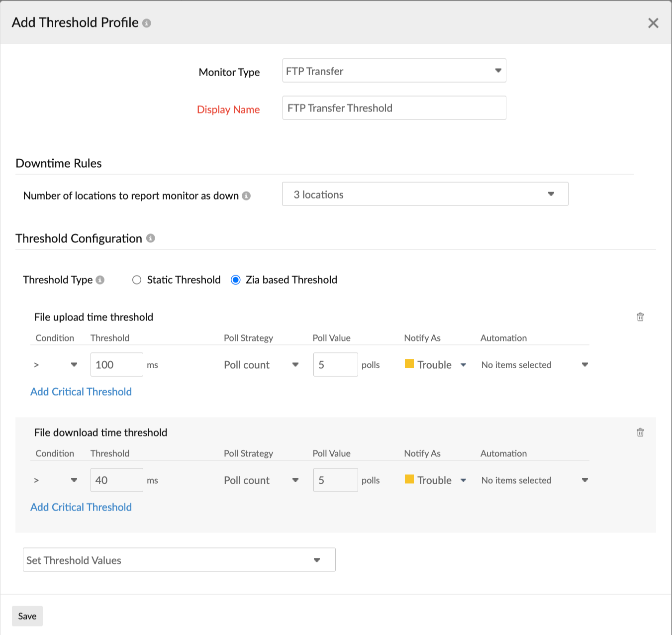Click the info icon beside Threshold Type label
The image size is (672, 635).
99,280
